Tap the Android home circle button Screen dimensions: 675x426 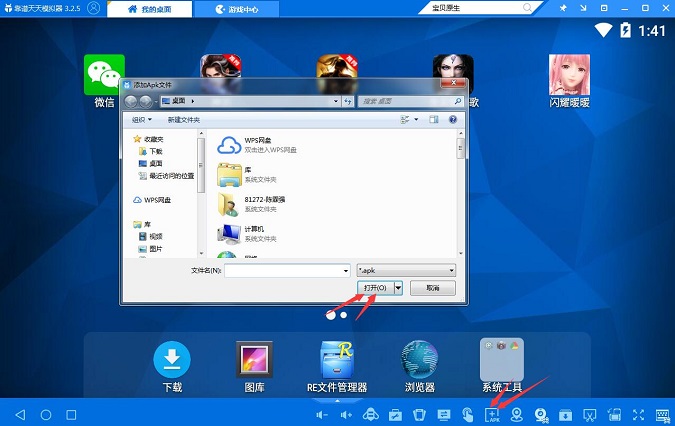tap(46, 414)
